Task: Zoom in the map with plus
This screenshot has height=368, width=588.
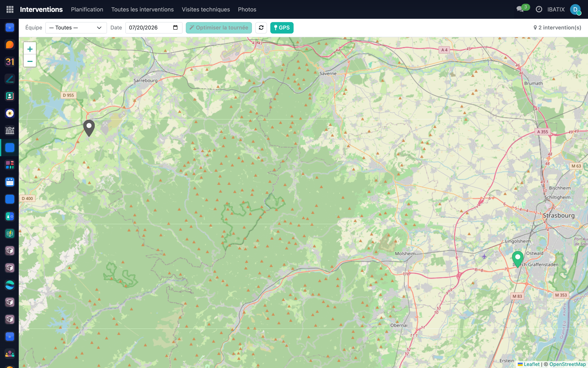Action: click(30, 49)
